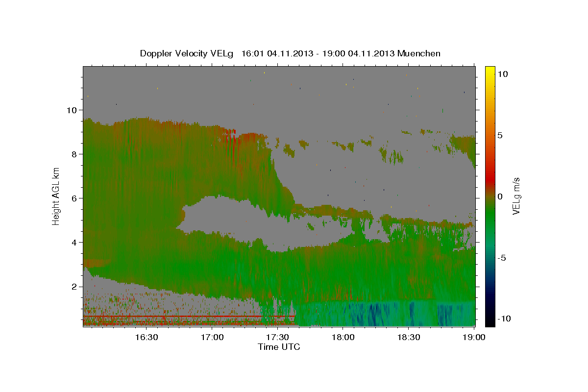
Task: Click the colorbar label '-10'
Action: pyautogui.click(x=504, y=319)
